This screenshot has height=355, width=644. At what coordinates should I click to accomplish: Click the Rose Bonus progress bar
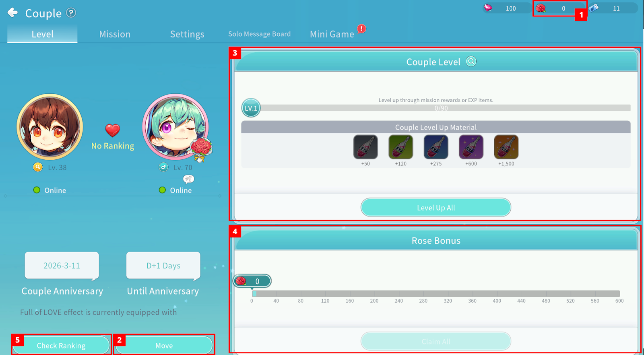pyautogui.click(x=436, y=294)
